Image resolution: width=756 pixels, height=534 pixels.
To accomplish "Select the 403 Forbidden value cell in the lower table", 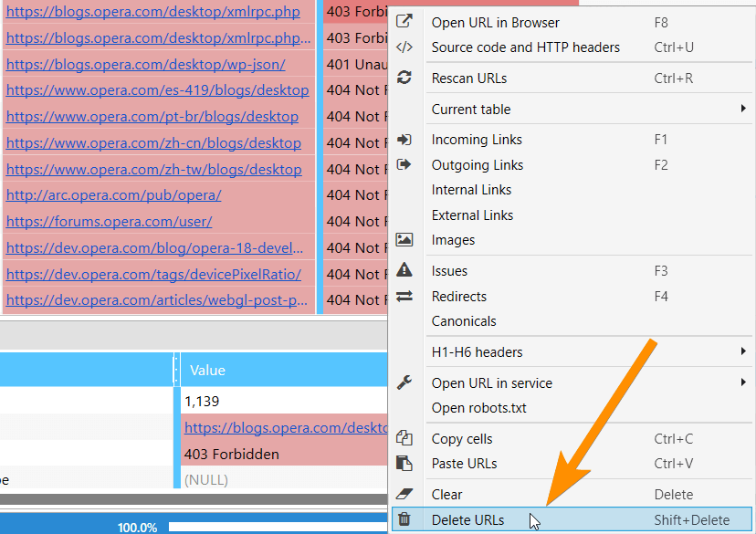I will tap(284, 454).
